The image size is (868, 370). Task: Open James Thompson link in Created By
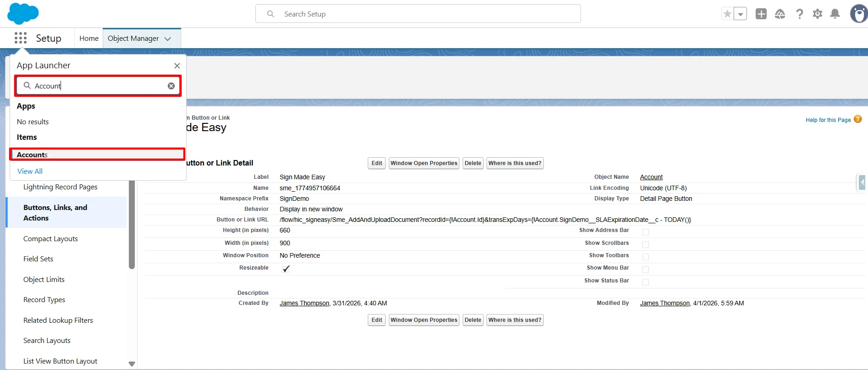pyautogui.click(x=304, y=303)
